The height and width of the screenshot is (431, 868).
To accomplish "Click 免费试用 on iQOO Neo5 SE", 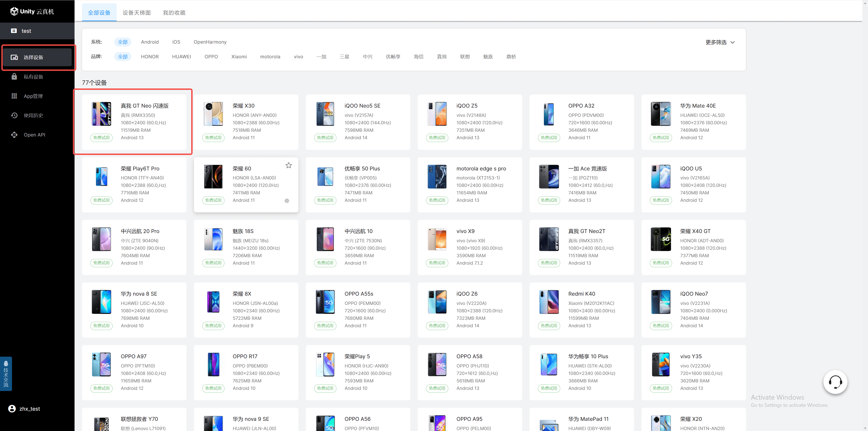I will click(x=325, y=137).
